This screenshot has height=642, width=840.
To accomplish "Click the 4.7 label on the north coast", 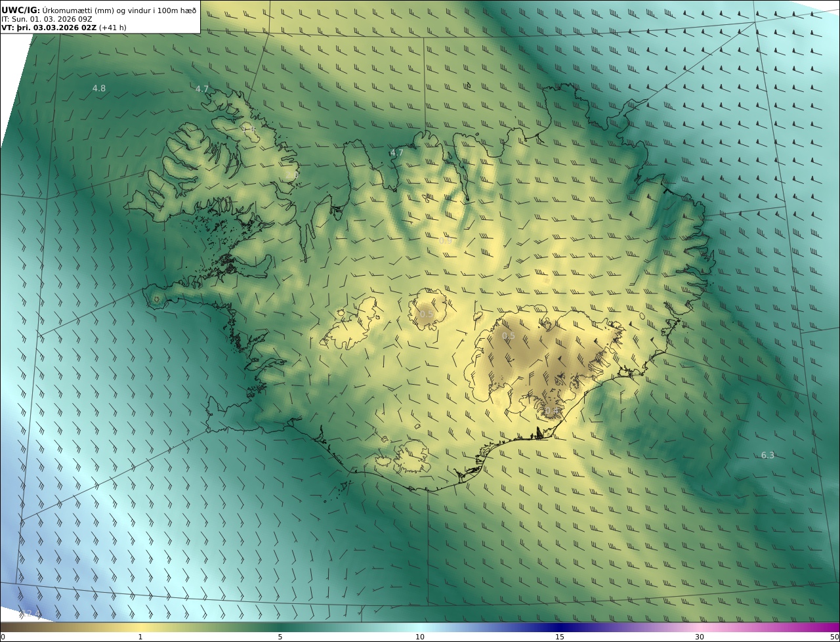I will 397,152.
